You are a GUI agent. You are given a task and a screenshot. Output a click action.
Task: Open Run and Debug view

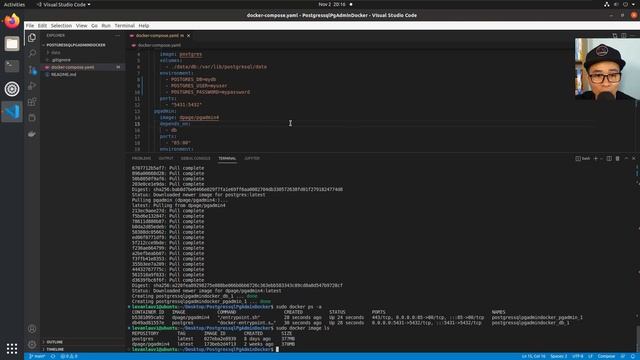(x=32, y=86)
